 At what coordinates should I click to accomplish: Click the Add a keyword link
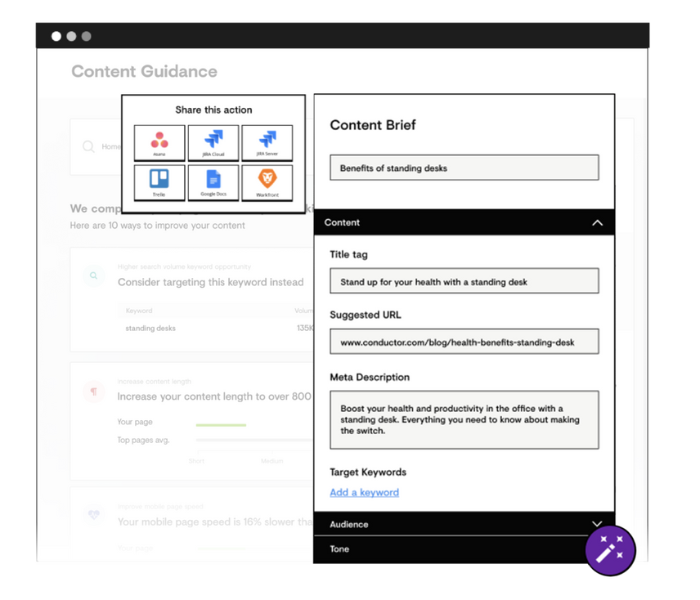(x=364, y=492)
